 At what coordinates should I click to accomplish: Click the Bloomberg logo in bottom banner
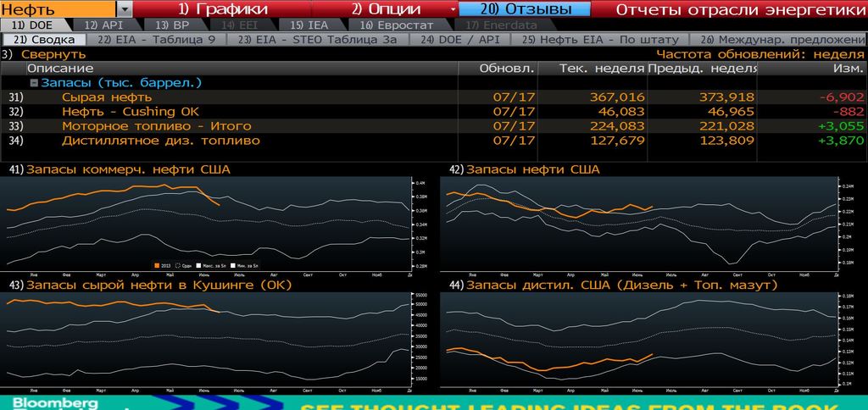pyautogui.click(x=55, y=403)
